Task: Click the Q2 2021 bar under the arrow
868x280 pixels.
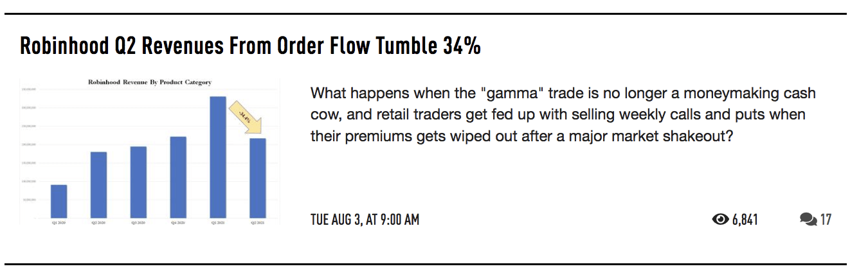Action: tap(257, 178)
